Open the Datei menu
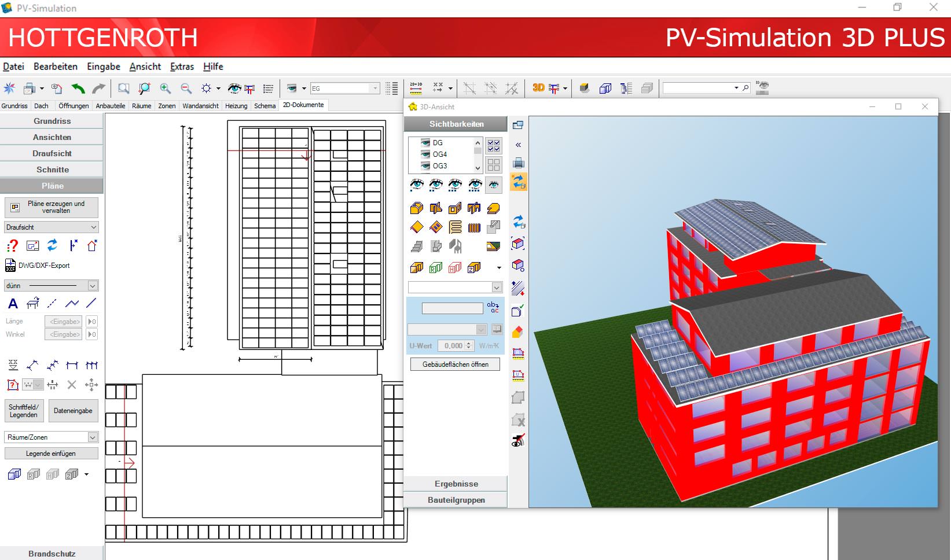Image resolution: width=951 pixels, height=560 pixels. pos(13,67)
